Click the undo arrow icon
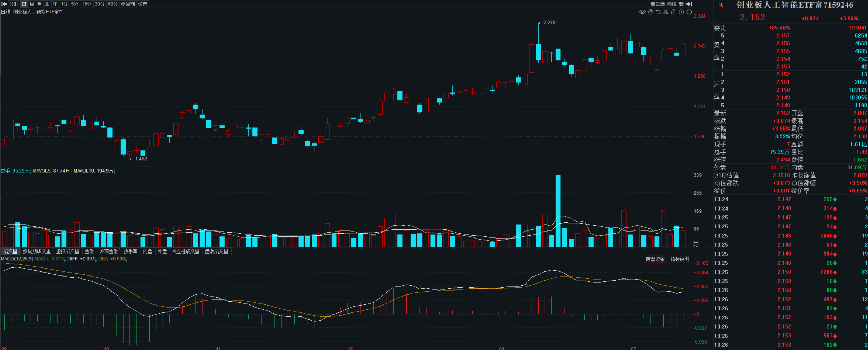Viewport: 868px width, 350px height. click(658, 12)
